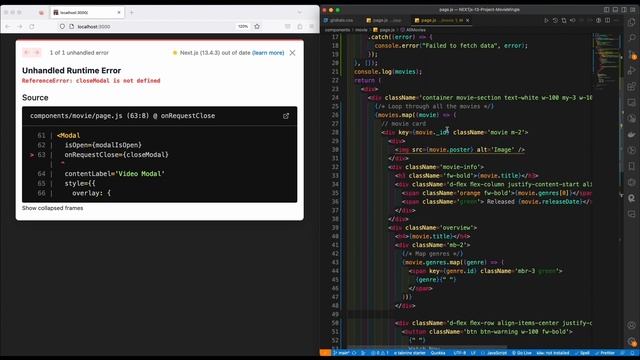Image resolution: width=640 pixels, height=360 pixels.
Task: Open the shield tracking protection icon
Action: [62, 27]
